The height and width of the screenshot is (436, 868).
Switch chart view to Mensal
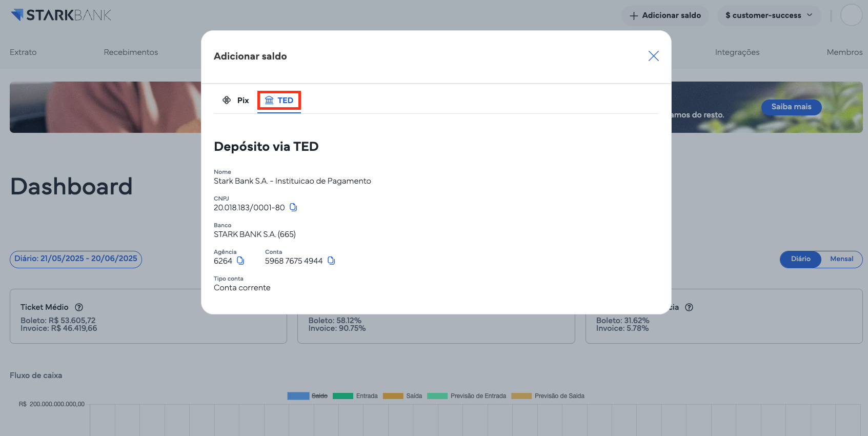click(841, 259)
